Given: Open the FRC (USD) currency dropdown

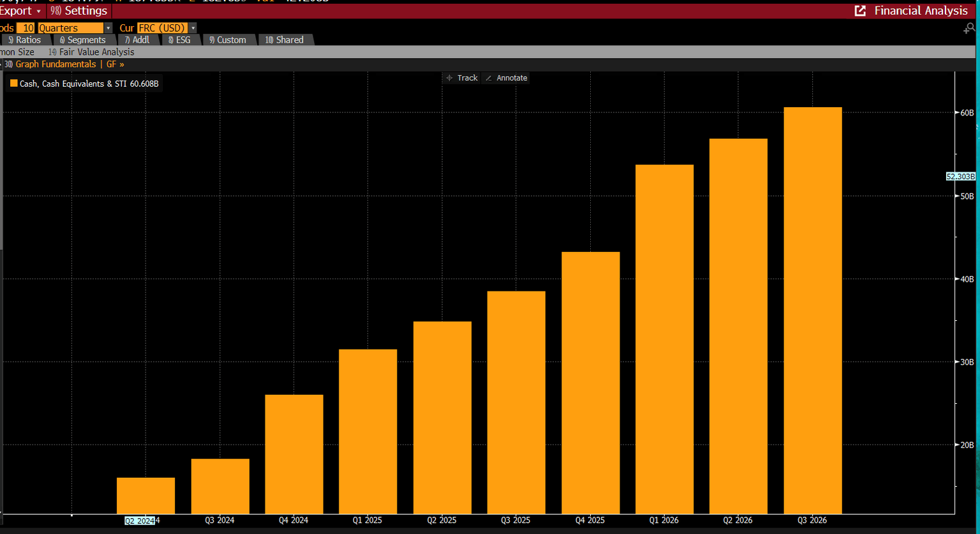Looking at the screenshot, I should point(193,28).
